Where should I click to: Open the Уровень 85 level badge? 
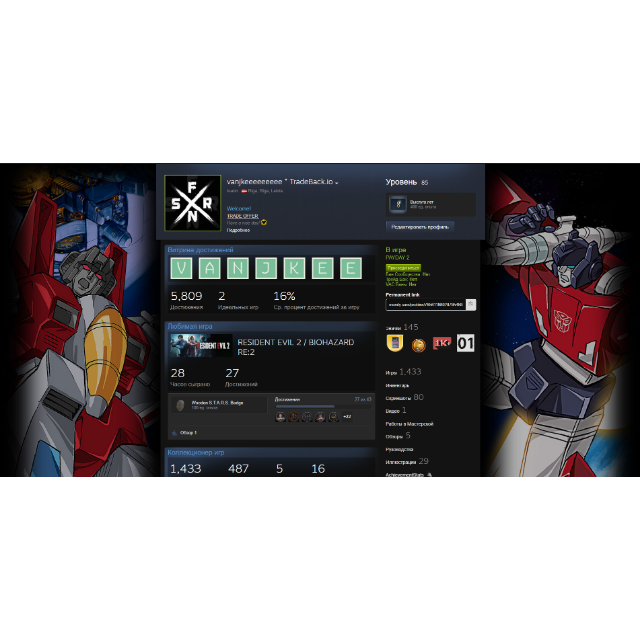click(x=424, y=182)
